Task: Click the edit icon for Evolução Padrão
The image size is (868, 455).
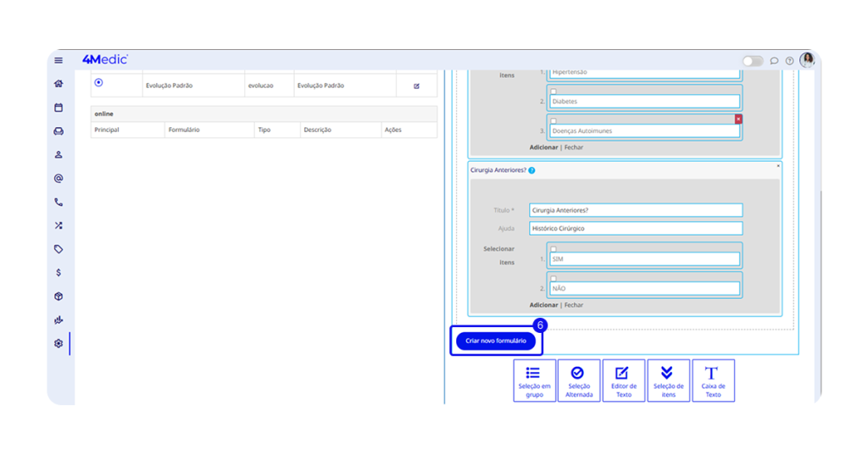Action: [416, 86]
